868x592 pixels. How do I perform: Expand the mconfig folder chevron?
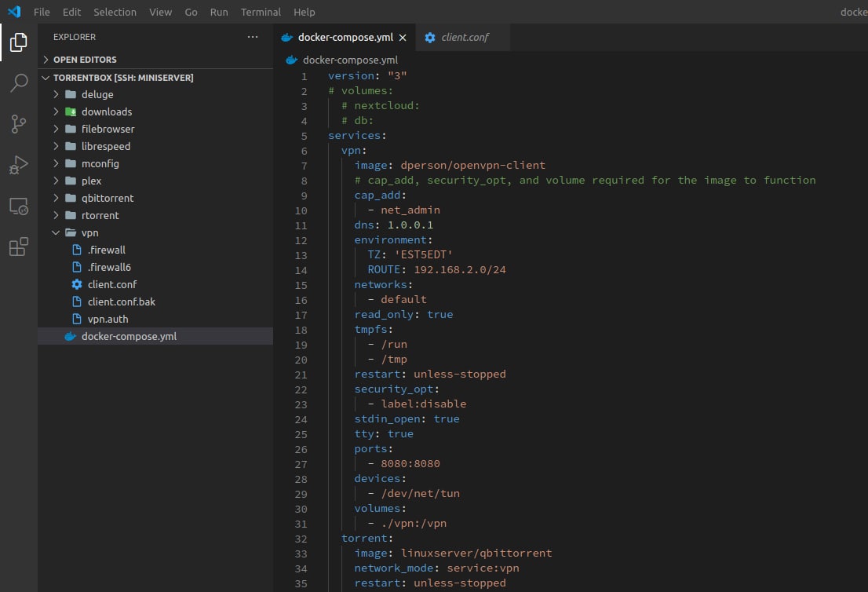pos(56,163)
